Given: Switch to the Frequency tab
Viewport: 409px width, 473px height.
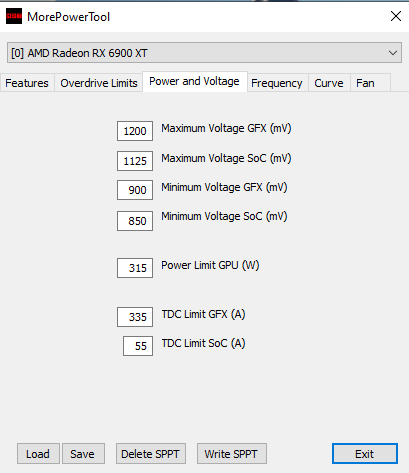Looking at the screenshot, I should tap(277, 83).
